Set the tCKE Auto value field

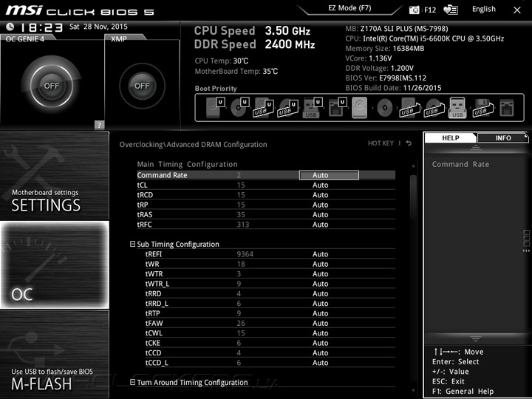(320, 343)
